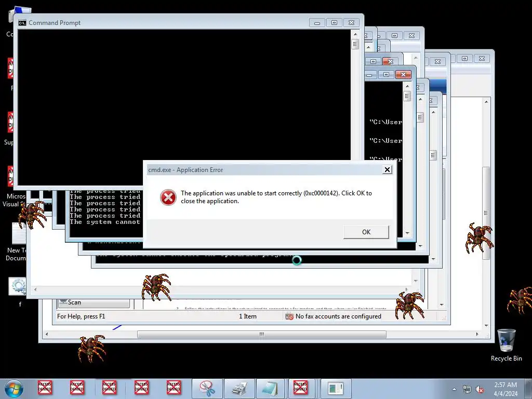532x399 pixels.
Task: Close the front Command Prompt window
Action: click(x=352, y=23)
